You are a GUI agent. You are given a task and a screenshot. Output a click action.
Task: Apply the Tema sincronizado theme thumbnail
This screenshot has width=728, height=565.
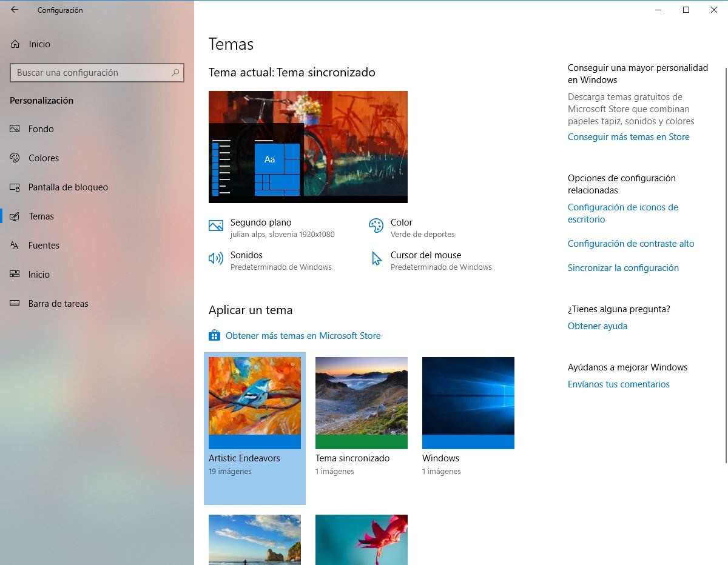(362, 403)
